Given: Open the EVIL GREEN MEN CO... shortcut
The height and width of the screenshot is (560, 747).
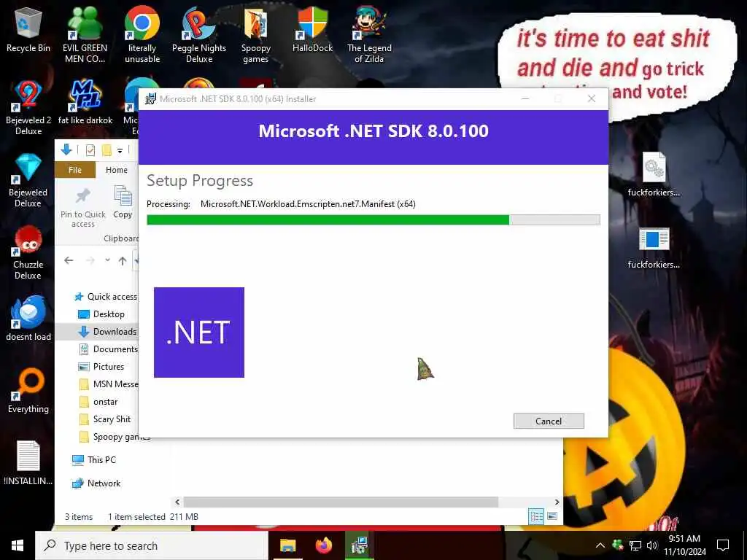Looking at the screenshot, I should pos(85,35).
